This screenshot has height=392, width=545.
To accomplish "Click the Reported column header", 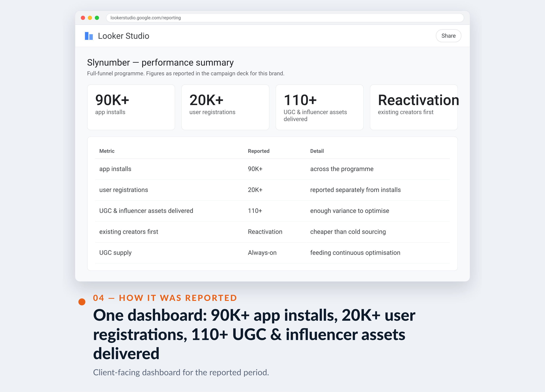I will (x=259, y=151).
